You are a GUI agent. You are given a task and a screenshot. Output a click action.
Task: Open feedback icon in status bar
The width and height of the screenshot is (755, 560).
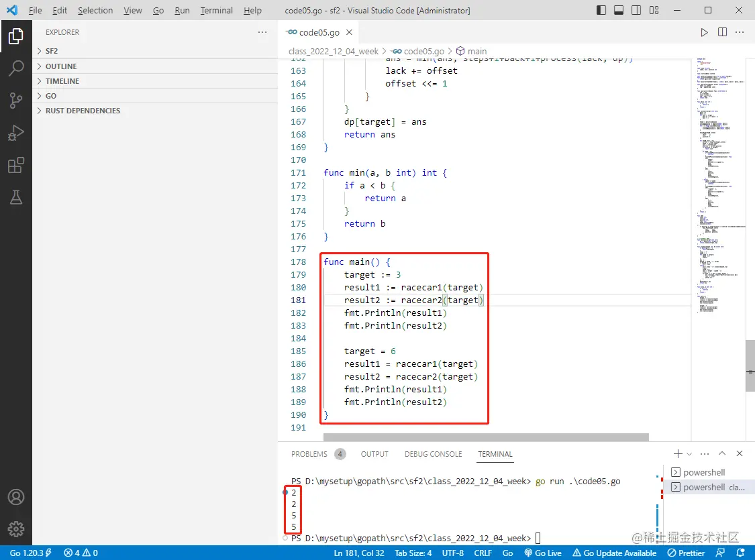click(720, 553)
